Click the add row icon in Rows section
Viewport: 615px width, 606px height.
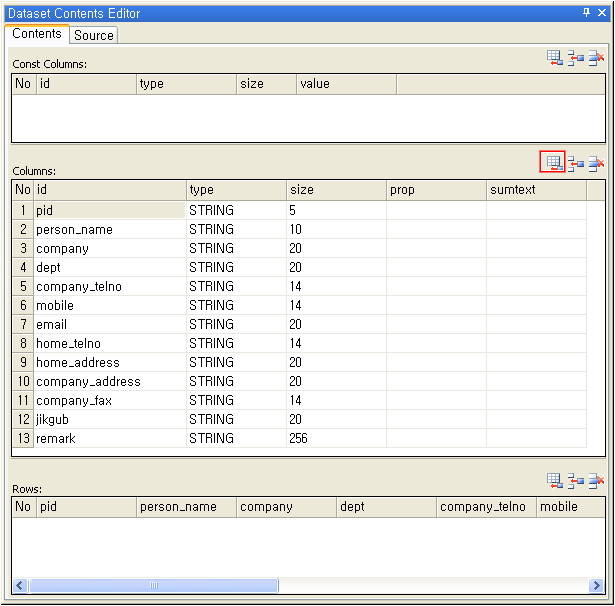pos(554,481)
